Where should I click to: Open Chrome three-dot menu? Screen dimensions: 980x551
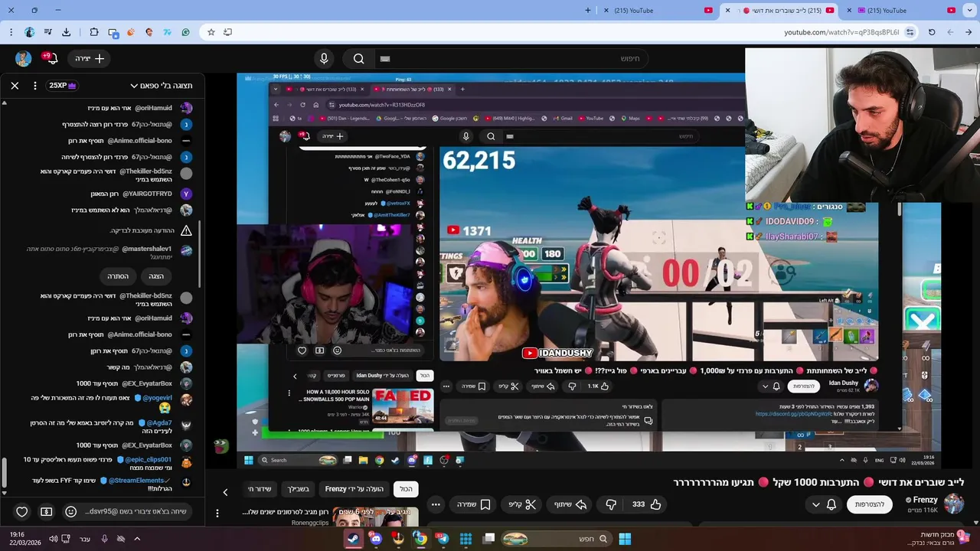(x=11, y=32)
